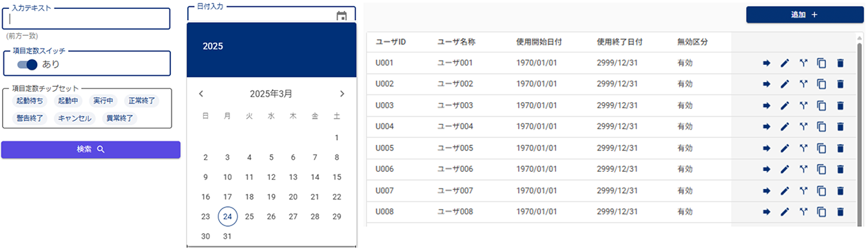
Task: Focus the 入力テキスト input field
Action: tap(85, 19)
